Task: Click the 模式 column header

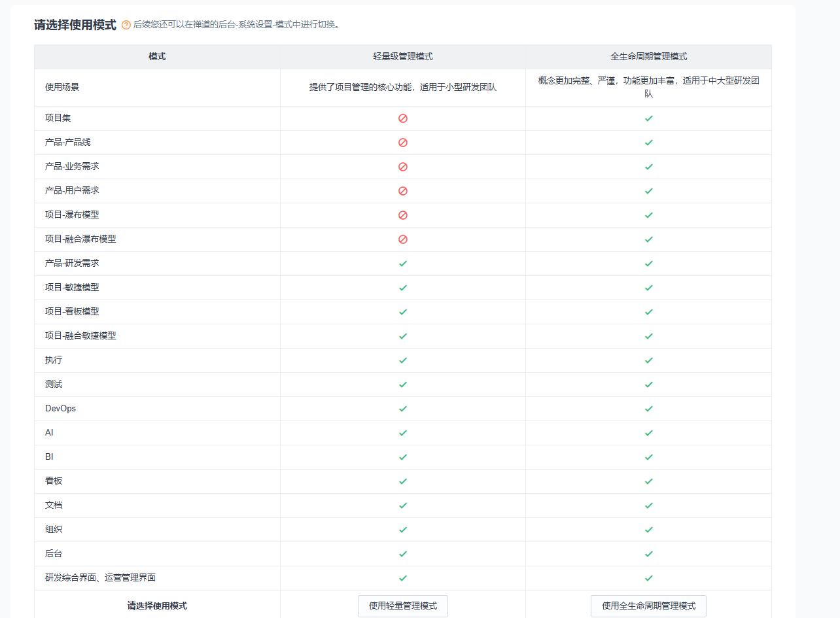Action: click(x=157, y=57)
